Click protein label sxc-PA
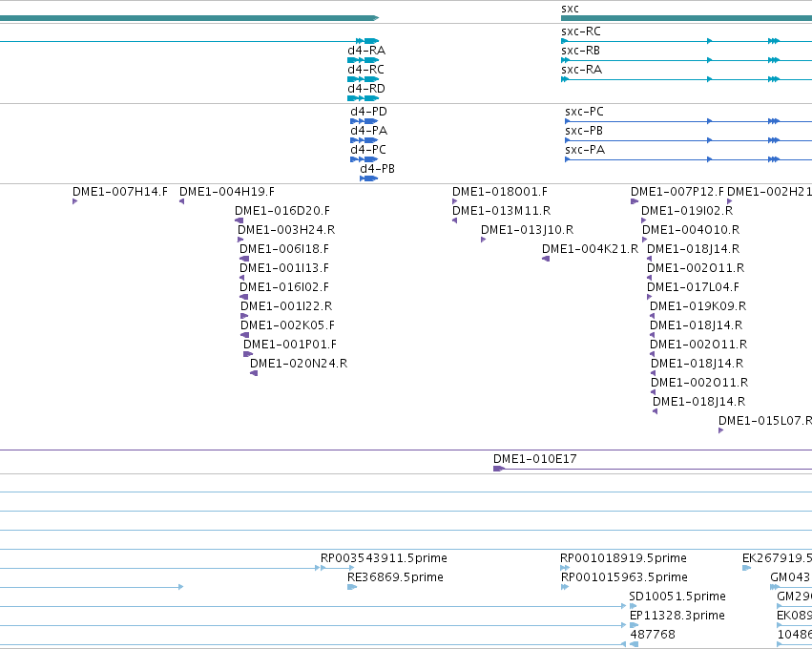 585,150
